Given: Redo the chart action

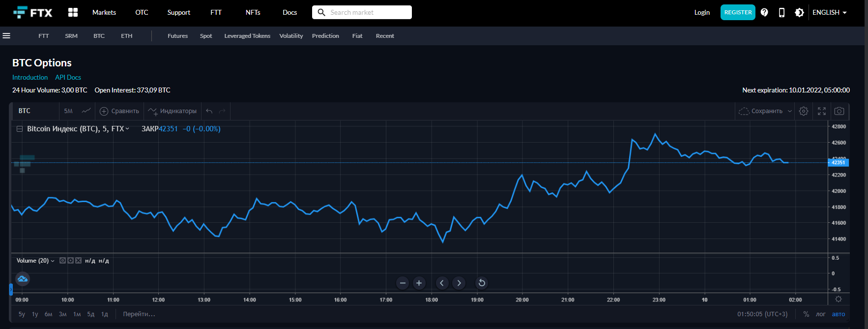Looking at the screenshot, I should tap(222, 111).
